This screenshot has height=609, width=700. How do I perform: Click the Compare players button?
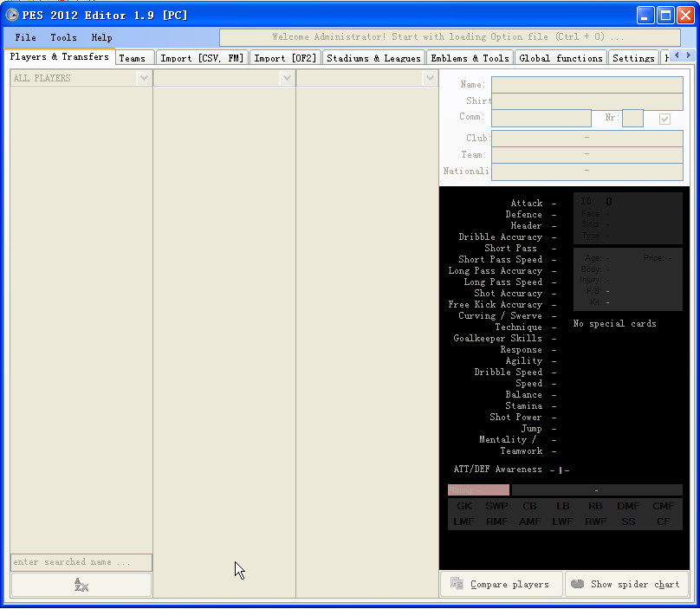501,584
